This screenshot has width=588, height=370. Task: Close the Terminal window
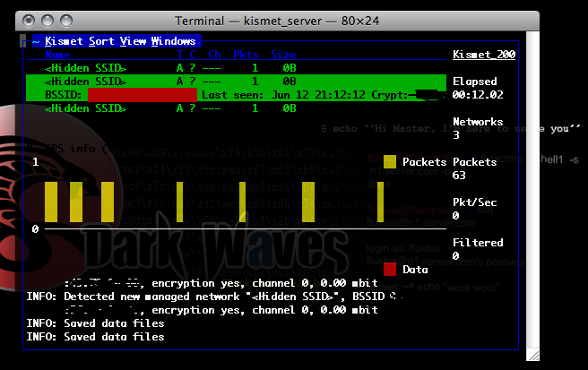pos(29,21)
